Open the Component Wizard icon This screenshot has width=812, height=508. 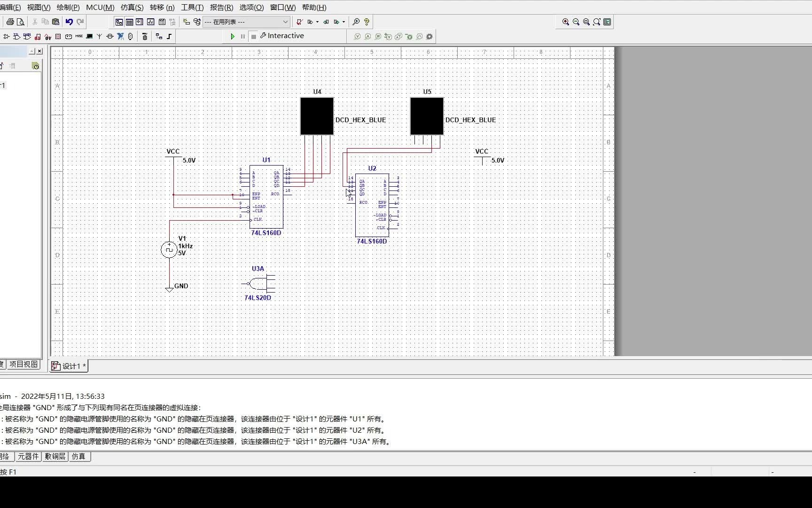click(x=186, y=22)
